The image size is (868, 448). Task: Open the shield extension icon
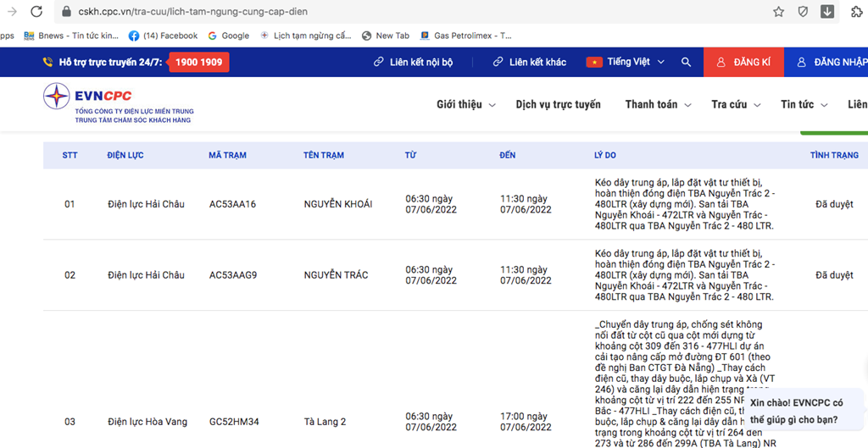coord(803,12)
